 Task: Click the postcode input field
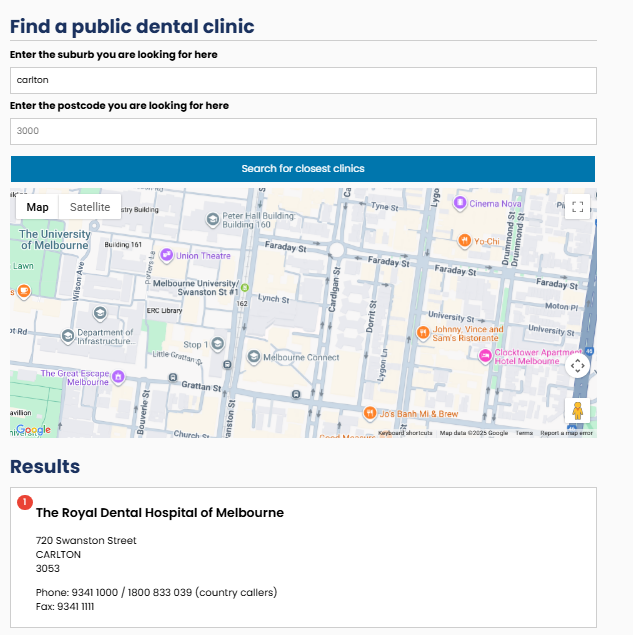coord(303,131)
